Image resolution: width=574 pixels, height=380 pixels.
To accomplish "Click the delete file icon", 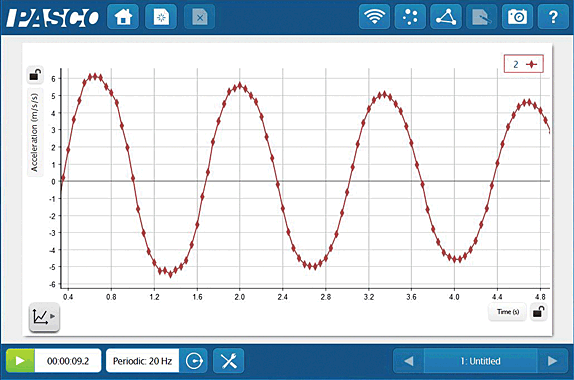I will [x=200, y=17].
